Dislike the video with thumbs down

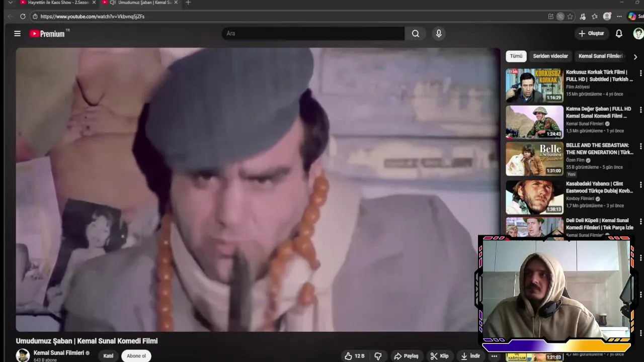pyautogui.click(x=378, y=356)
